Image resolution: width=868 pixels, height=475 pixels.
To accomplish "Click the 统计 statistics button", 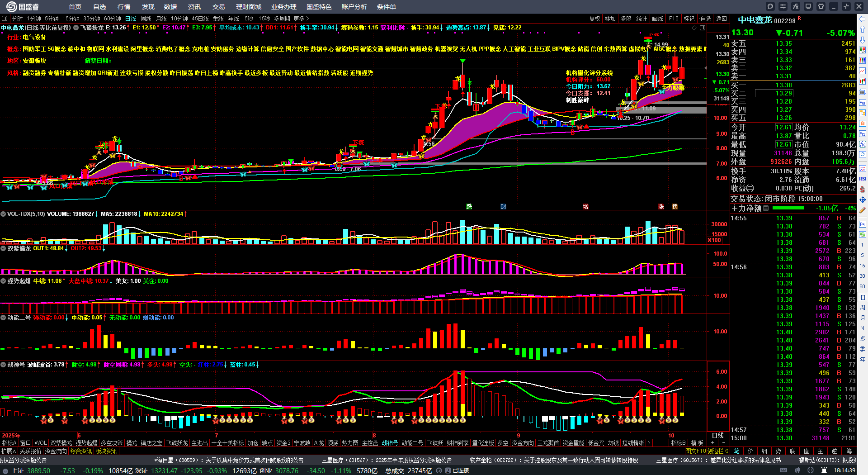I will tap(642, 19).
